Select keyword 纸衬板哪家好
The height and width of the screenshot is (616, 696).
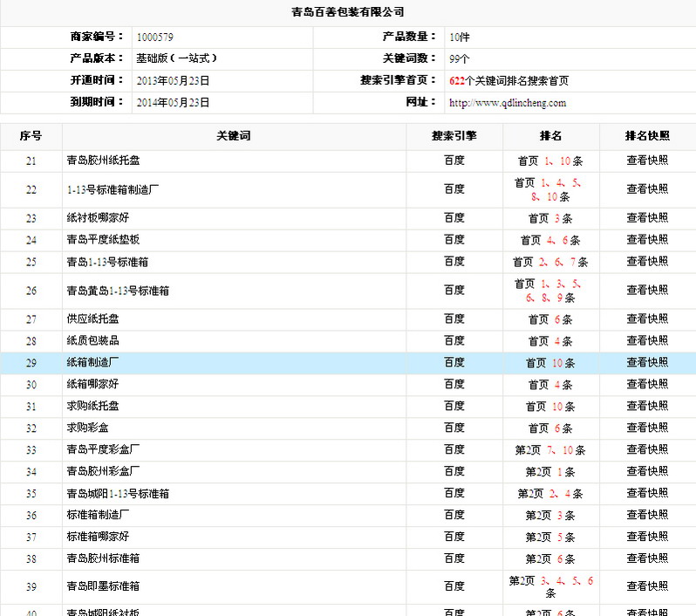coord(98,217)
